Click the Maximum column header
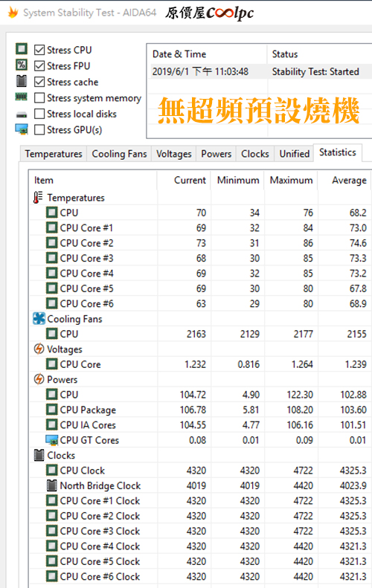 (291, 181)
